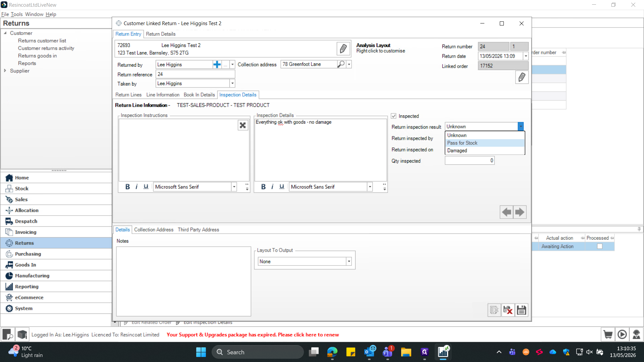Click the support package renewal link
This screenshot has width=644, height=362.
pyautogui.click(x=253, y=335)
